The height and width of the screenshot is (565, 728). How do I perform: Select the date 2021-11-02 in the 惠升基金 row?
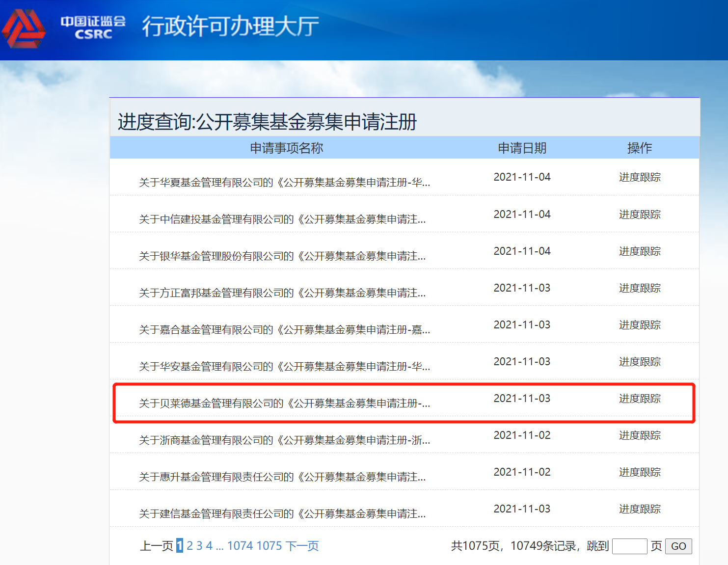coord(522,472)
